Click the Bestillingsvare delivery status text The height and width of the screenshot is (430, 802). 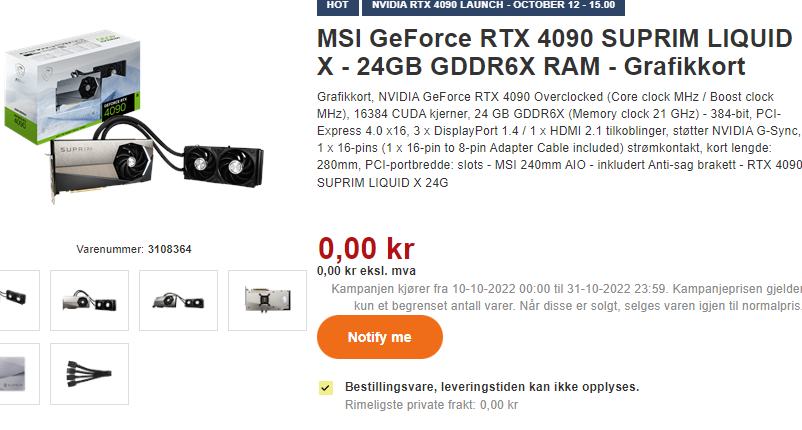point(492,387)
